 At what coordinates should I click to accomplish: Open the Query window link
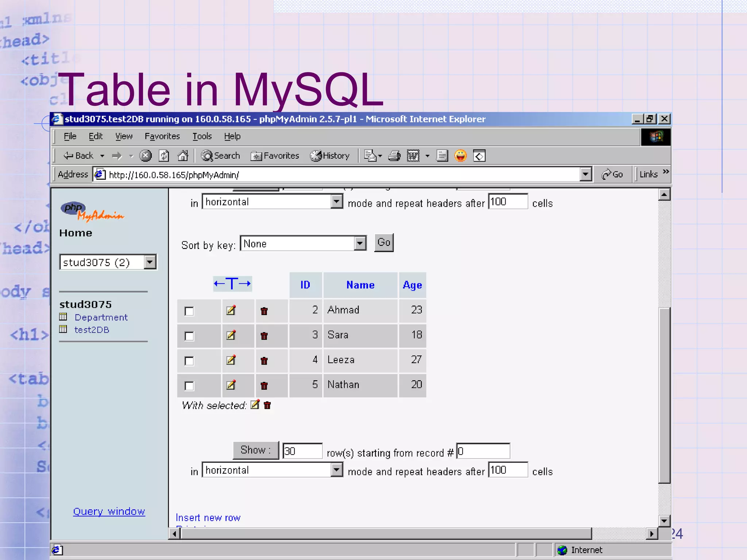coord(109,512)
